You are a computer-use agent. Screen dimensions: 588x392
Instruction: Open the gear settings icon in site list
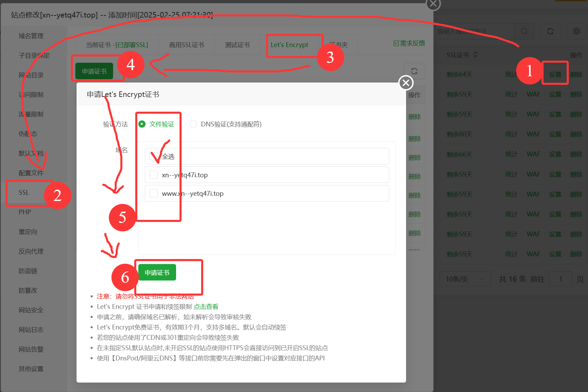coord(577,31)
